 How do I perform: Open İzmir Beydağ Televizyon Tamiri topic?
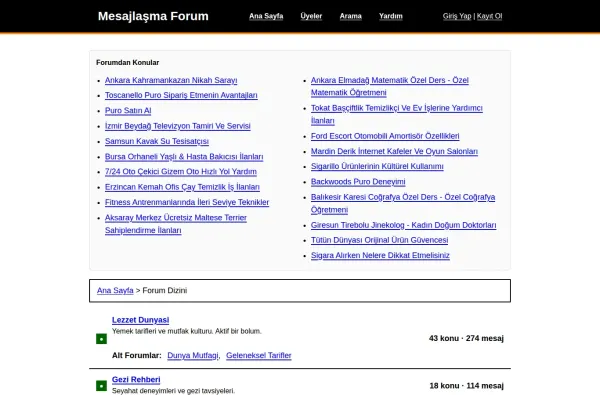coord(178,126)
